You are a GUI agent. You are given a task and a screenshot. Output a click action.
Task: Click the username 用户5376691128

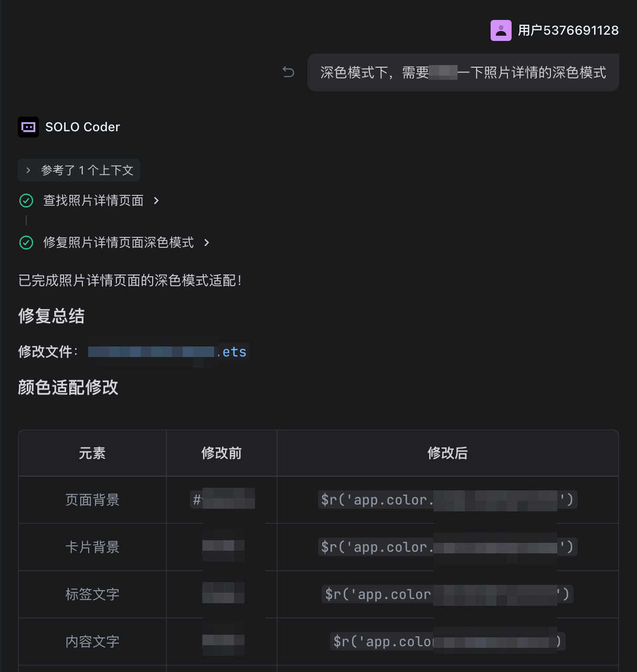point(568,30)
